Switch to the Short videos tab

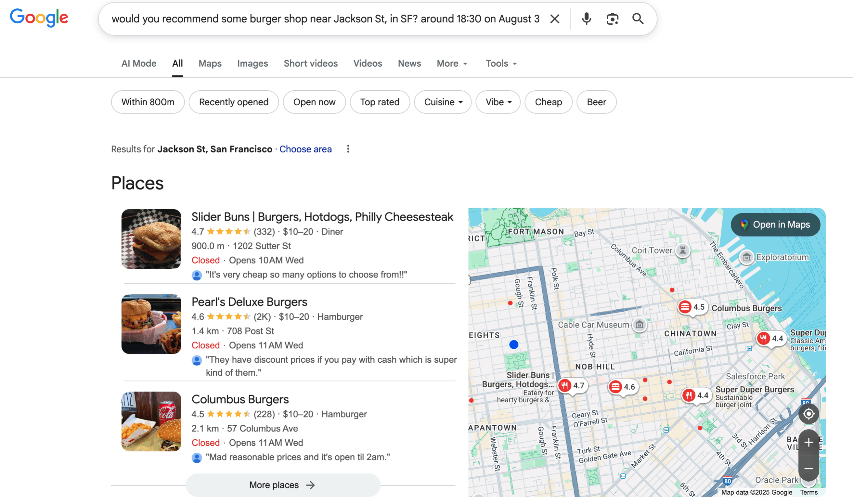click(x=311, y=64)
